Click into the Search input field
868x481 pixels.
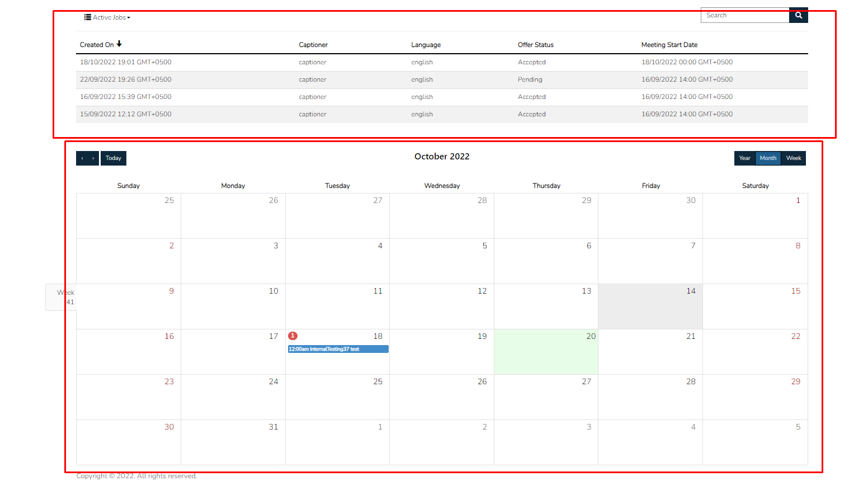[x=745, y=15]
